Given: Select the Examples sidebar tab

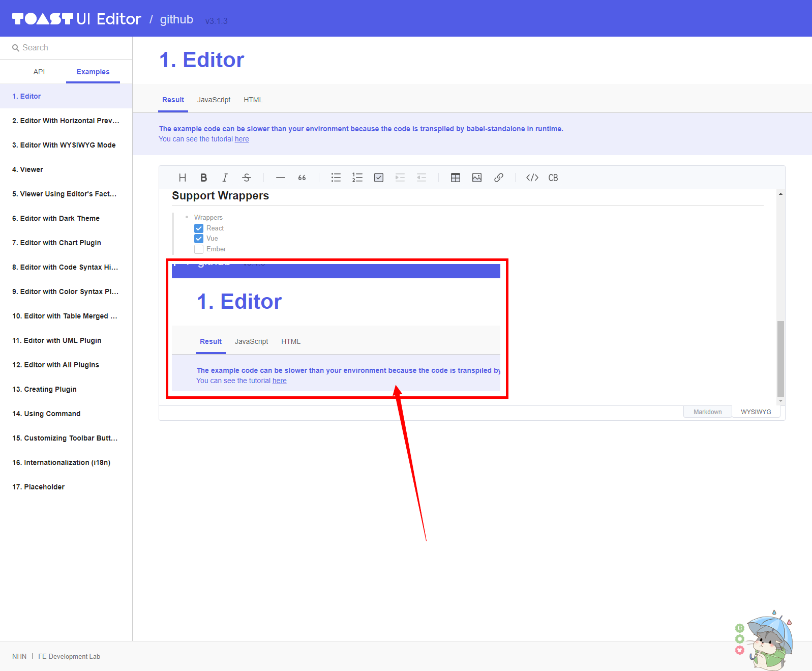Looking at the screenshot, I should point(93,72).
